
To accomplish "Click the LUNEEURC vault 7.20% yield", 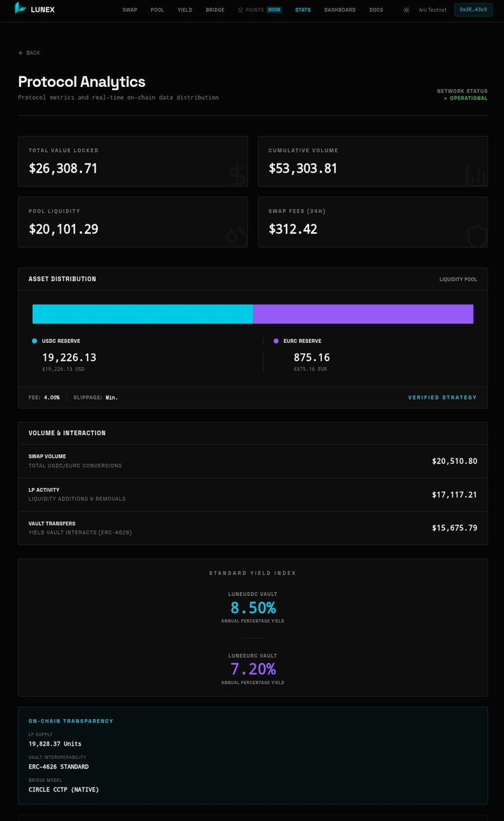I will point(252,669).
